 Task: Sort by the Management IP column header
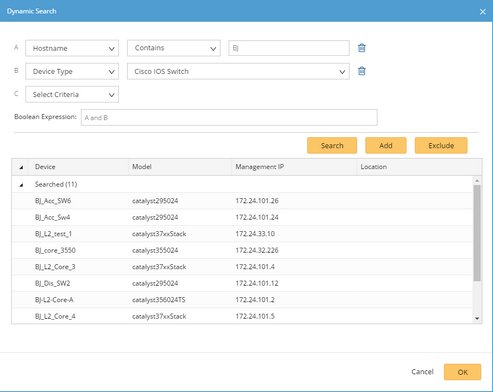(294, 167)
